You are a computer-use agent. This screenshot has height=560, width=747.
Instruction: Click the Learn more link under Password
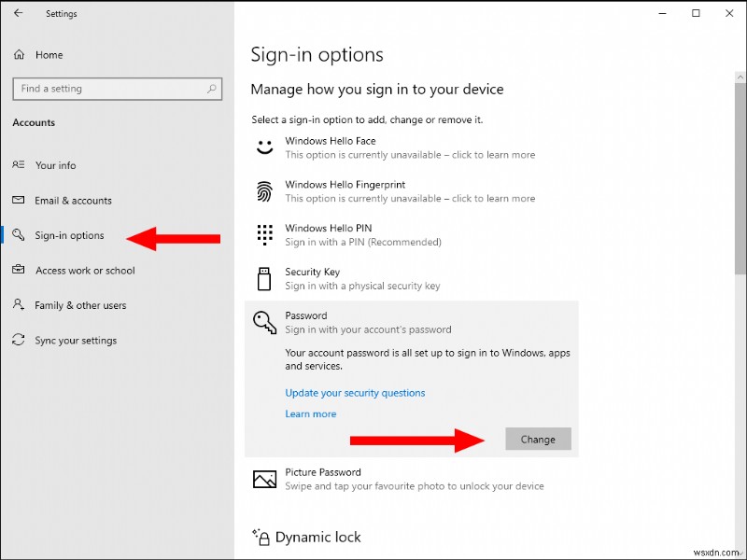click(x=310, y=413)
